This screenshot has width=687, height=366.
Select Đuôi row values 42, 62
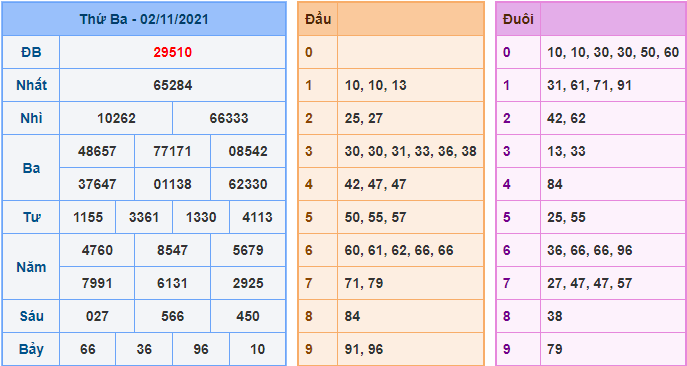pos(566,118)
